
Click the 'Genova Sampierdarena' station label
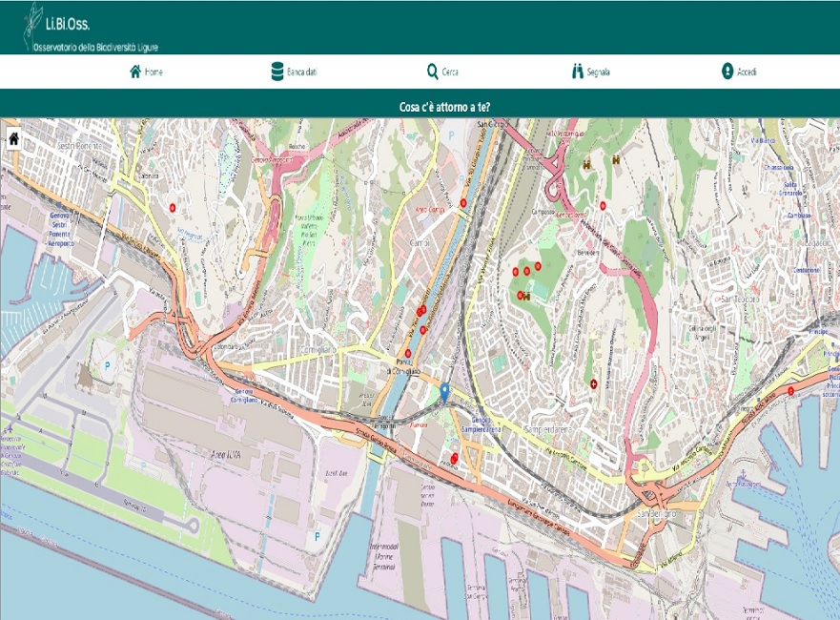[x=481, y=425]
